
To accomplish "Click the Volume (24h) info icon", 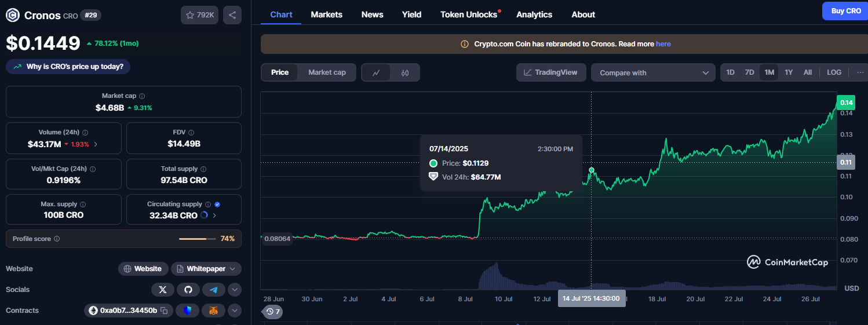I will pos(85,133).
